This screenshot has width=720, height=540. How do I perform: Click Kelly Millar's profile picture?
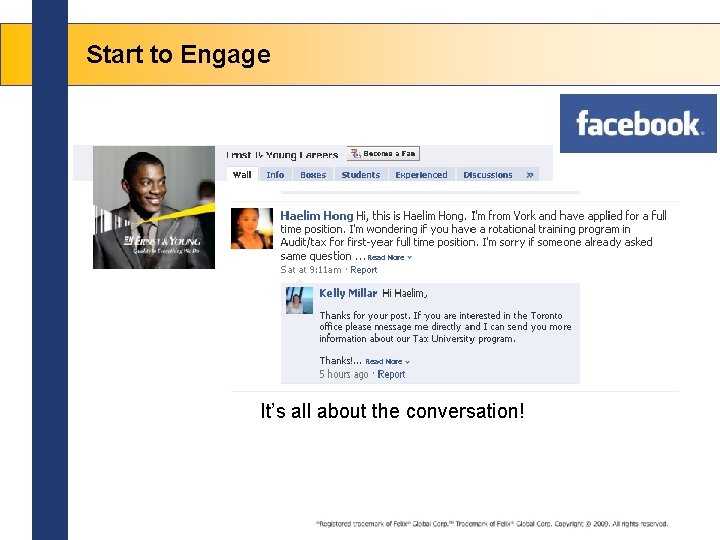point(299,300)
